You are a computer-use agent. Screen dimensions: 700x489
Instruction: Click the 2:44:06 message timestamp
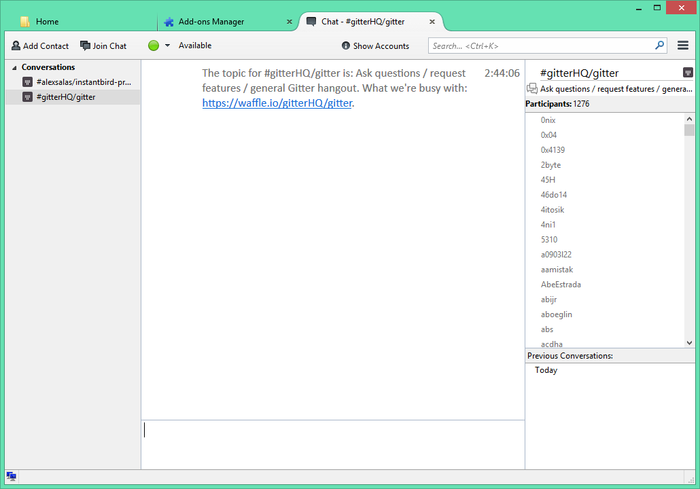click(x=502, y=73)
